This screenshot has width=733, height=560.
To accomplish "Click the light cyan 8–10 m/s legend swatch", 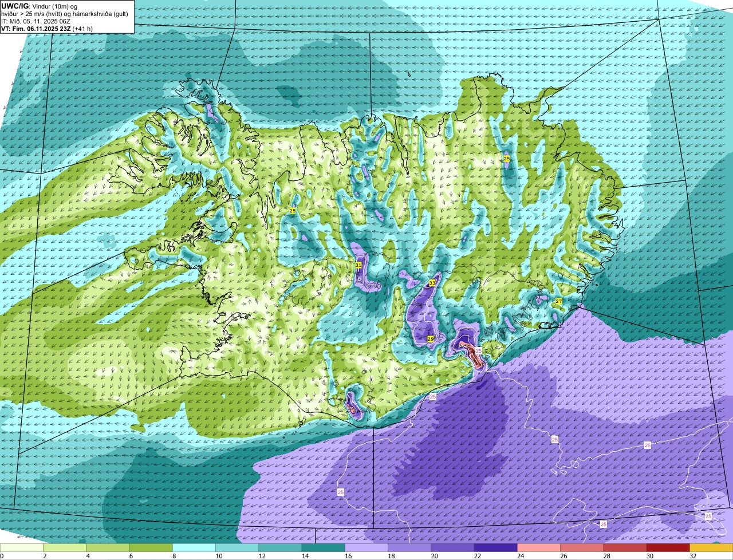I will coord(194,548).
